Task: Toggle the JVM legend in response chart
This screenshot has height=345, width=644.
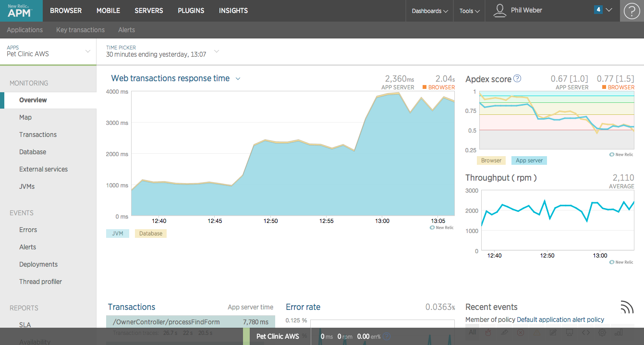Action: tap(118, 234)
